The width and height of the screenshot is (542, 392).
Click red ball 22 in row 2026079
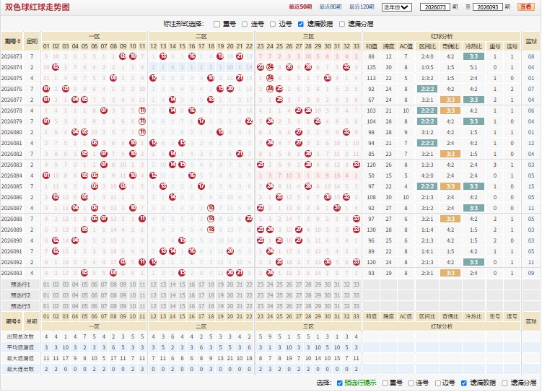click(x=249, y=121)
